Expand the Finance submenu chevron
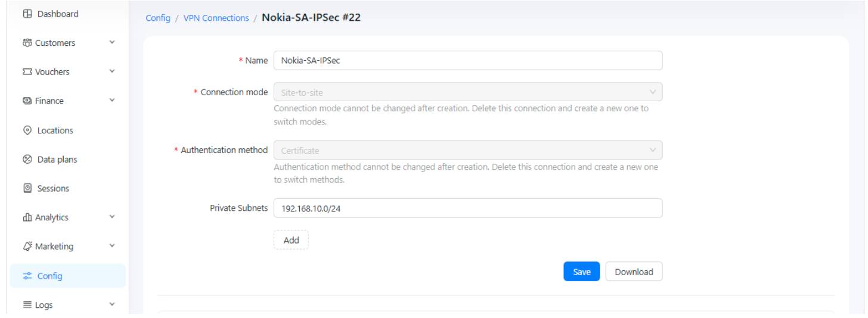 tap(113, 101)
